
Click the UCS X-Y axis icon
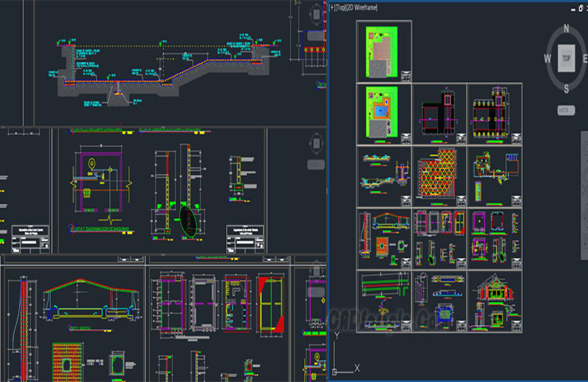click(x=345, y=353)
